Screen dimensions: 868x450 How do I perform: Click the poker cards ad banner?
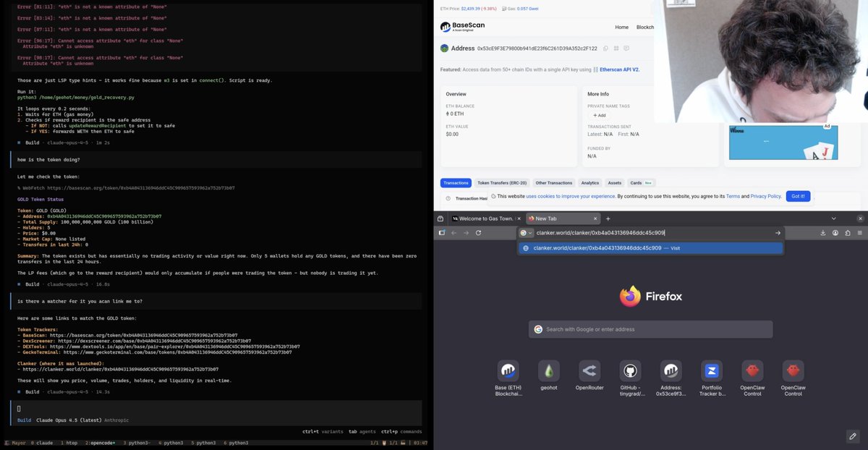pyautogui.click(x=782, y=142)
